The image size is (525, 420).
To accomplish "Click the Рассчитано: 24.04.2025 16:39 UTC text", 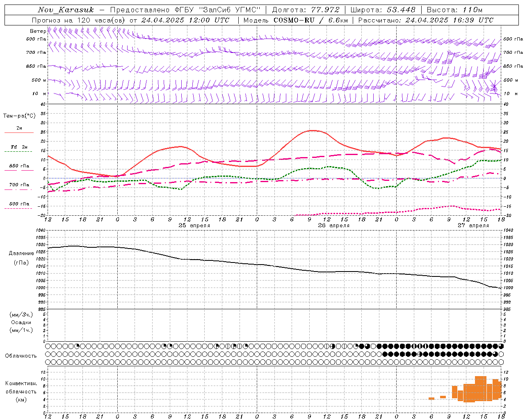I will point(426,20).
